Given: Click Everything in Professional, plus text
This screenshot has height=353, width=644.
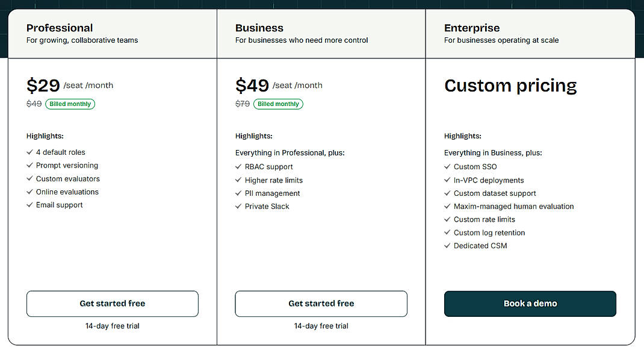Looking at the screenshot, I should point(290,153).
